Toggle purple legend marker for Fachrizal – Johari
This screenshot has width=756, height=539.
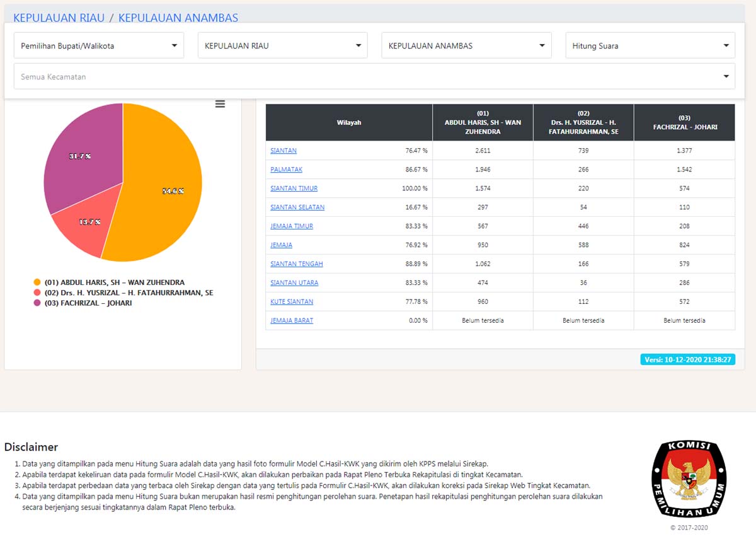(x=37, y=303)
